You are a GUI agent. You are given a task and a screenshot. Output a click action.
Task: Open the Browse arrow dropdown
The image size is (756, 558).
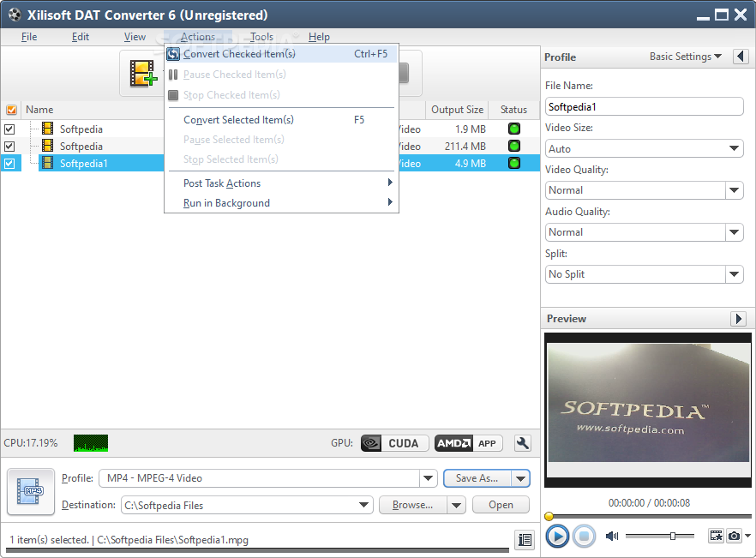(456, 506)
